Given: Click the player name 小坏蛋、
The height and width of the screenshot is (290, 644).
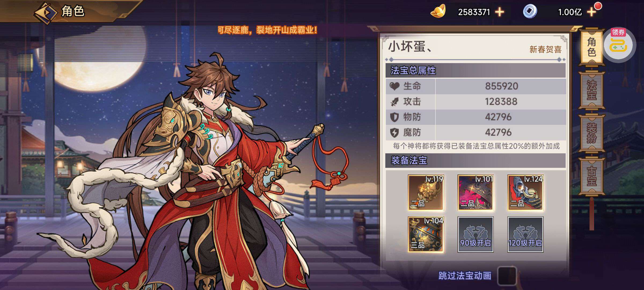Looking at the screenshot, I should [x=410, y=47].
